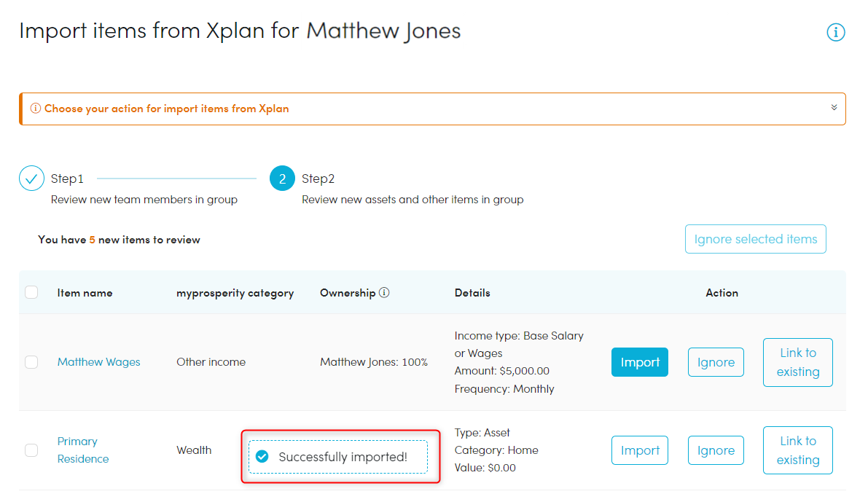Expand the orange action banner chevron

point(834,108)
